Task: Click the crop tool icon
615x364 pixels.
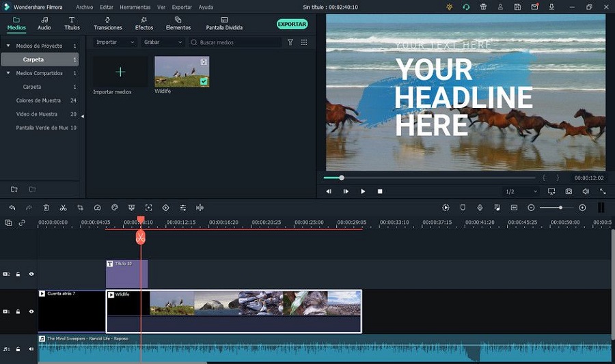Action: tap(80, 208)
